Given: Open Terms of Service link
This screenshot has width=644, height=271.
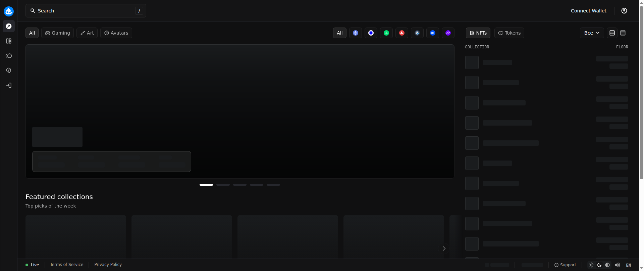Looking at the screenshot, I should tap(67, 265).
